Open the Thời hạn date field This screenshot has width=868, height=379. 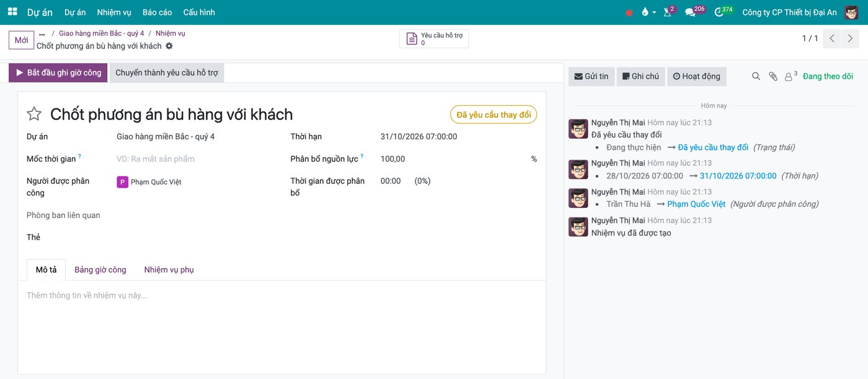pyautogui.click(x=419, y=137)
